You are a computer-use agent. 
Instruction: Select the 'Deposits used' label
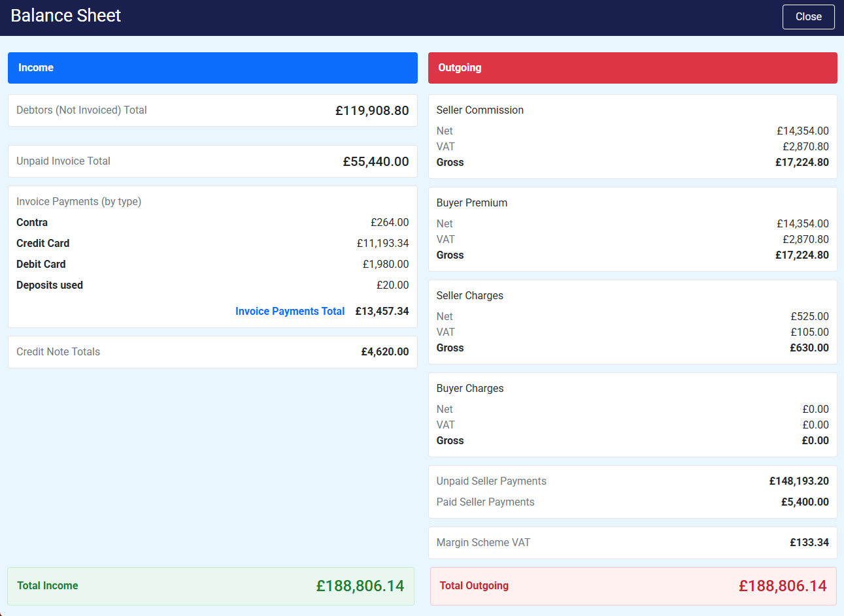pos(50,285)
